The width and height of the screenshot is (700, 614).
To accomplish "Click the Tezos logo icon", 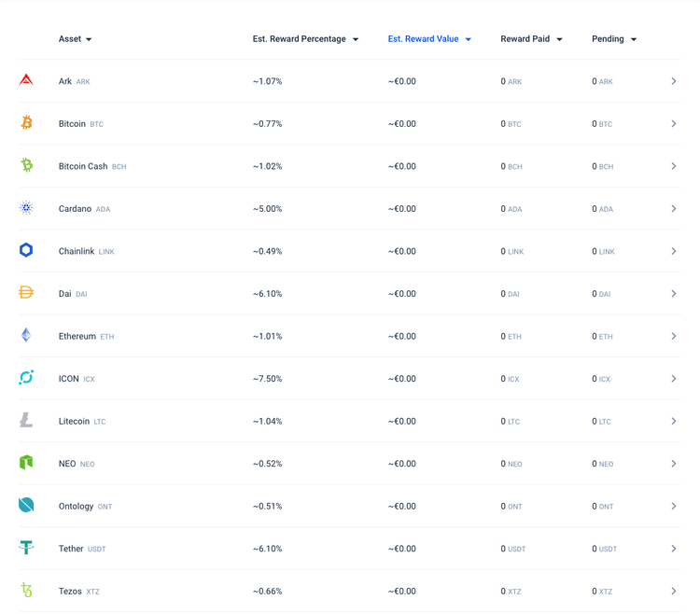I will pyautogui.click(x=27, y=590).
